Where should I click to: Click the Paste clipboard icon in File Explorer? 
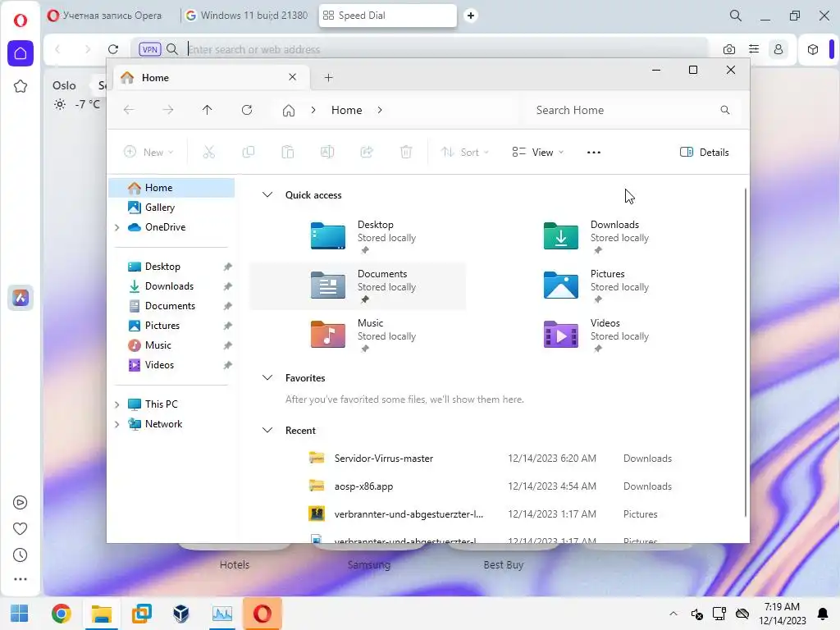[288, 152]
